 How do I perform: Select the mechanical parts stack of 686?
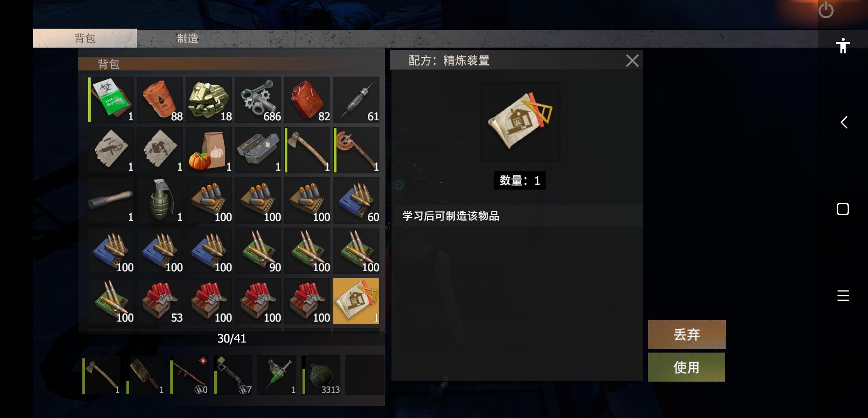coord(258,100)
